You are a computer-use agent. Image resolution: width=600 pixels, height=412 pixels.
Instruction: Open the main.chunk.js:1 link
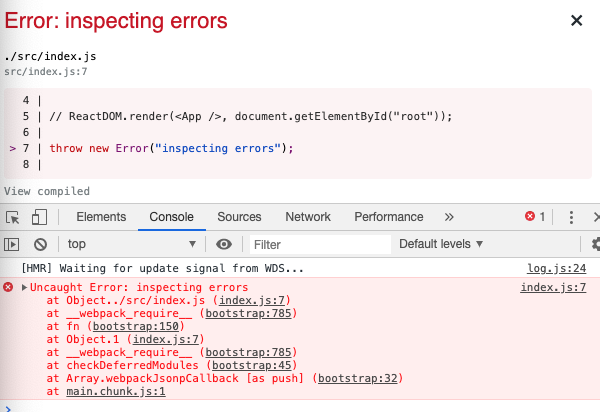click(116, 391)
